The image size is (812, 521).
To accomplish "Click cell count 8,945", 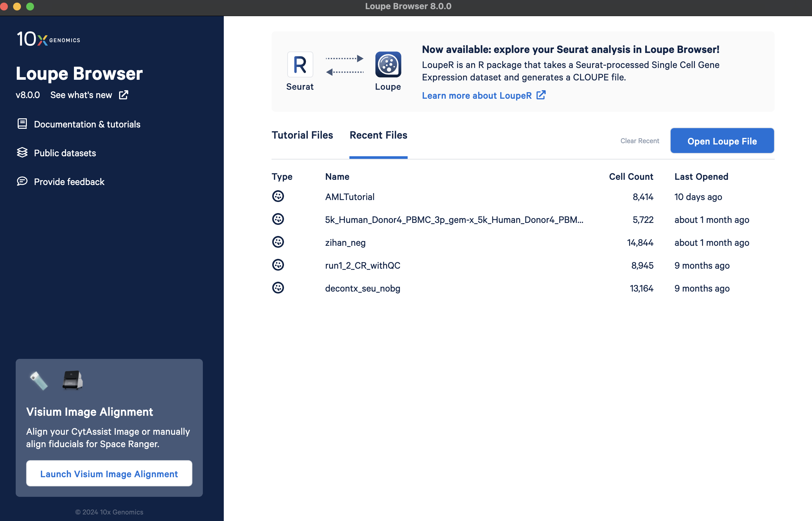I will (x=642, y=266).
